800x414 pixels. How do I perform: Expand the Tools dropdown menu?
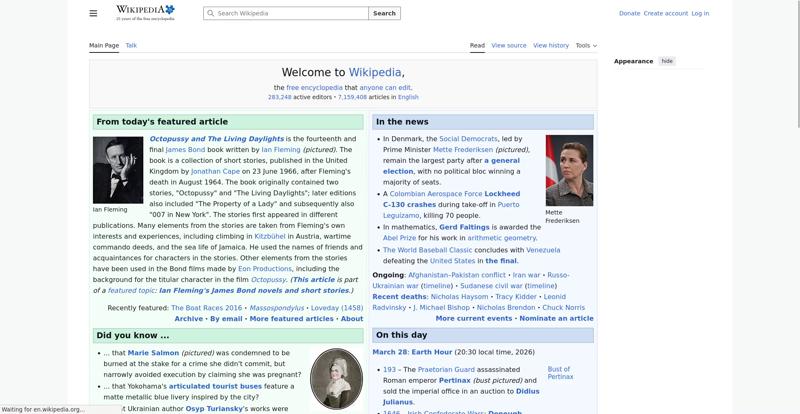(x=585, y=45)
